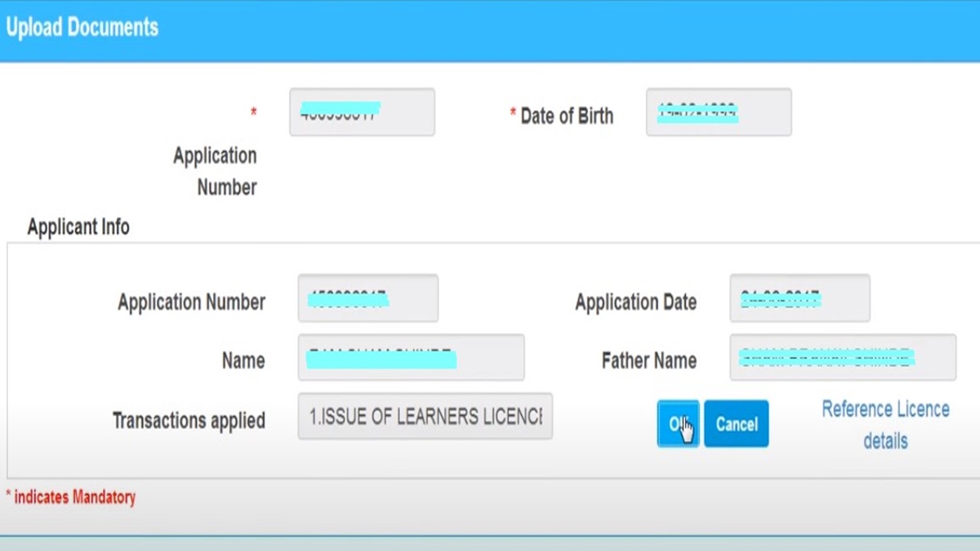Click the Name label
The height and width of the screenshot is (551, 980).
coord(243,361)
